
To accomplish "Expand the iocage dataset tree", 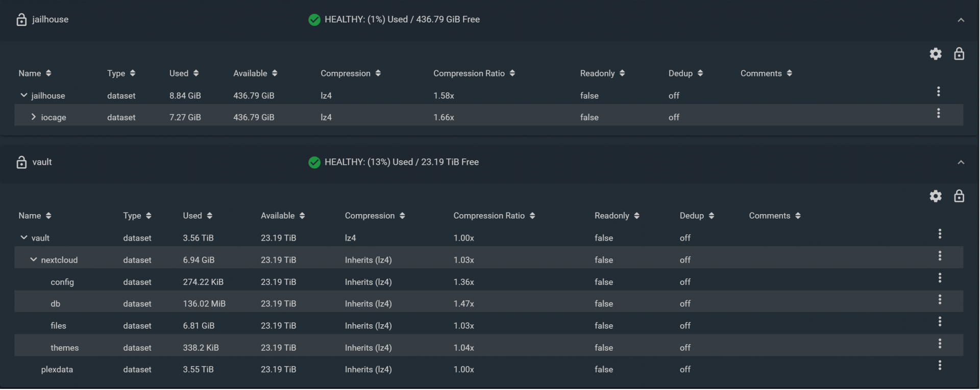I will 34,117.
